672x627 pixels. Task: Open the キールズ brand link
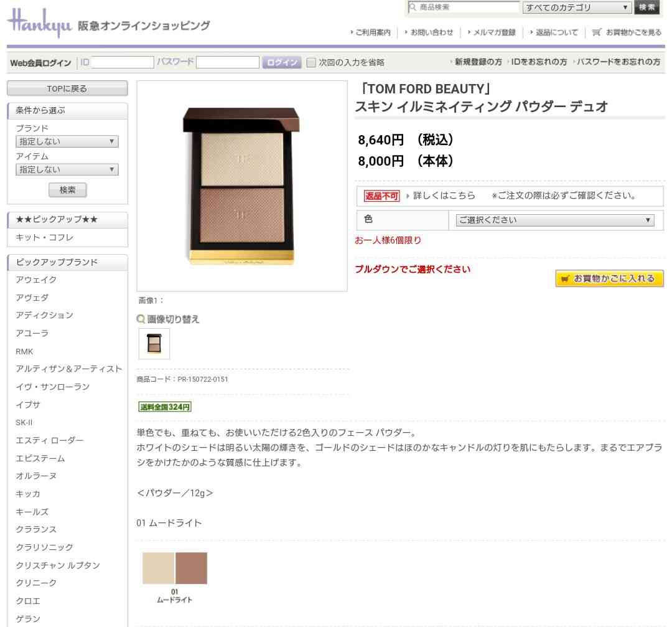click(32, 512)
